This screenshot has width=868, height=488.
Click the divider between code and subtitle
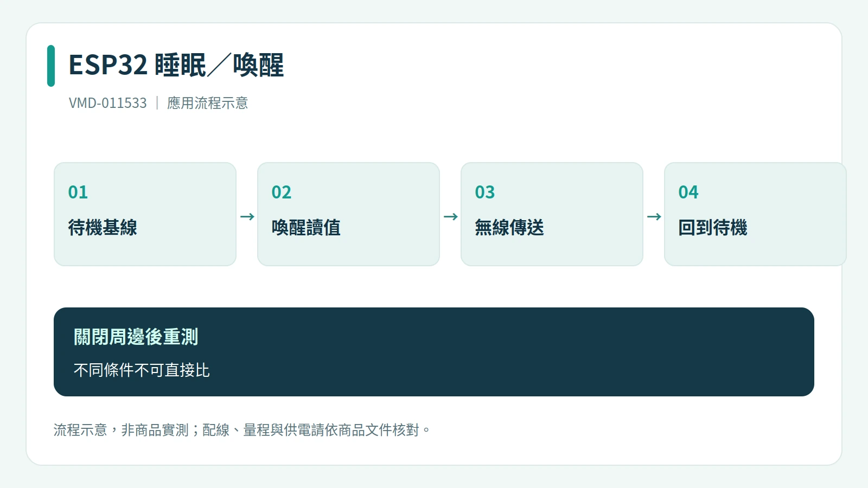(x=157, y=103)
